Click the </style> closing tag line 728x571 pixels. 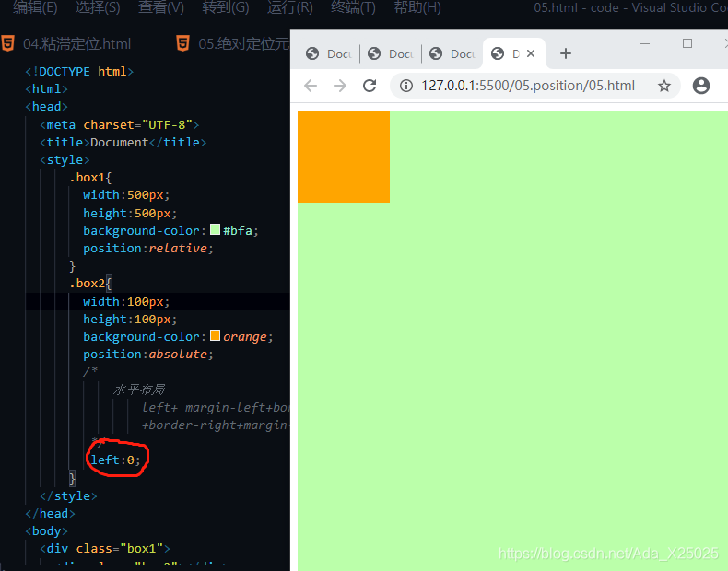pos(69,495)
